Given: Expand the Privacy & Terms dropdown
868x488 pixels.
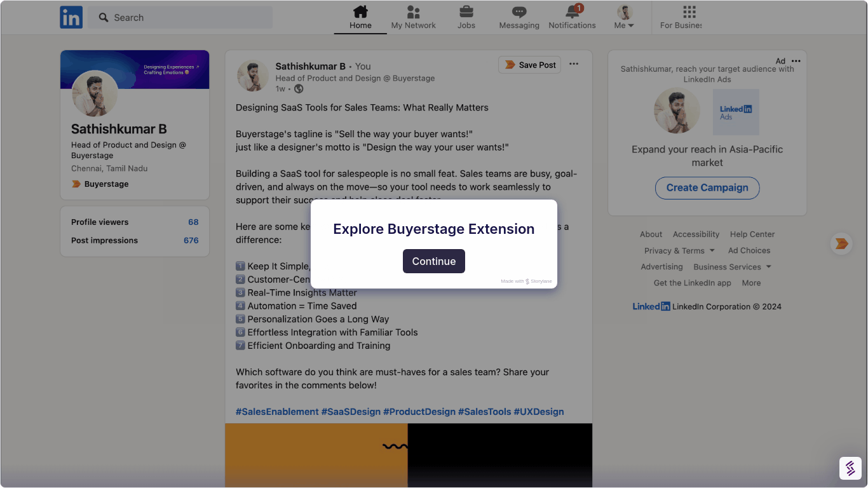Looking at the screenshot, I should 679,250.
